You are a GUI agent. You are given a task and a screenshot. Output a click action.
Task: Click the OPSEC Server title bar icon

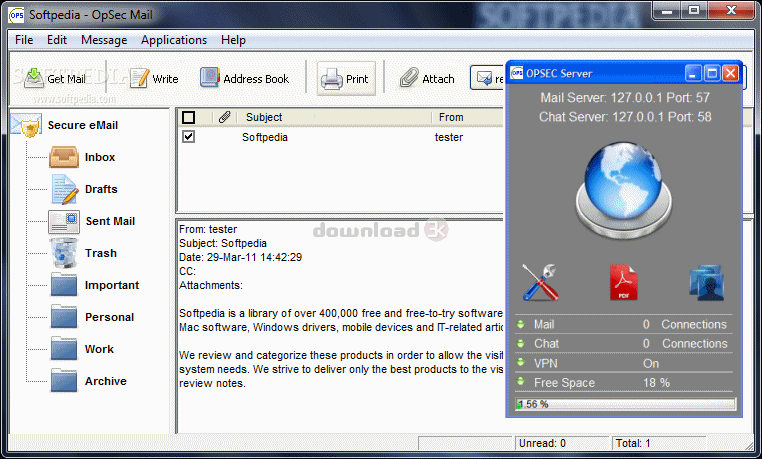[x=517, y=73]
